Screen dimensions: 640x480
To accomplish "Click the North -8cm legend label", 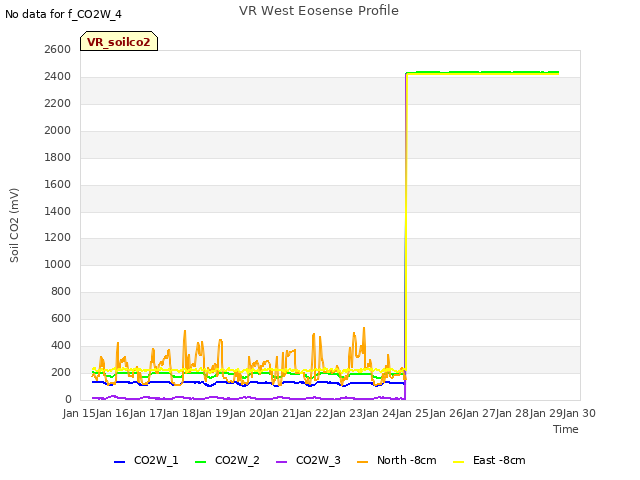I will (407, 460).
